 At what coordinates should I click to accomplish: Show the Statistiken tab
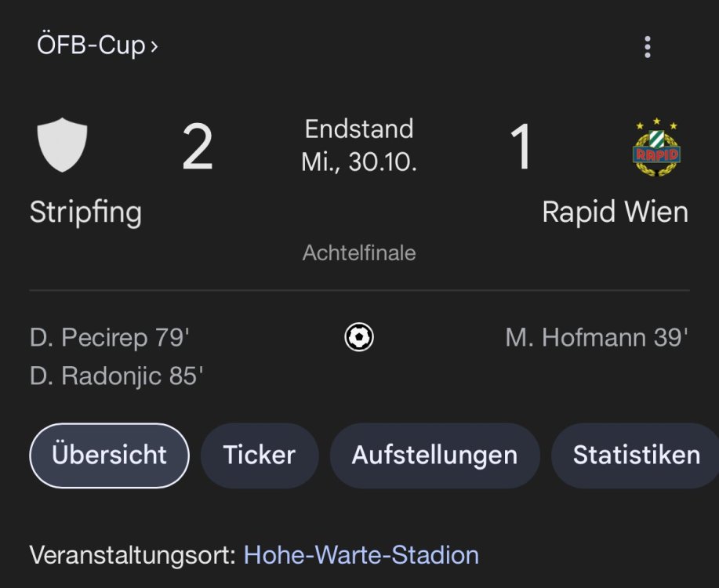636,456
